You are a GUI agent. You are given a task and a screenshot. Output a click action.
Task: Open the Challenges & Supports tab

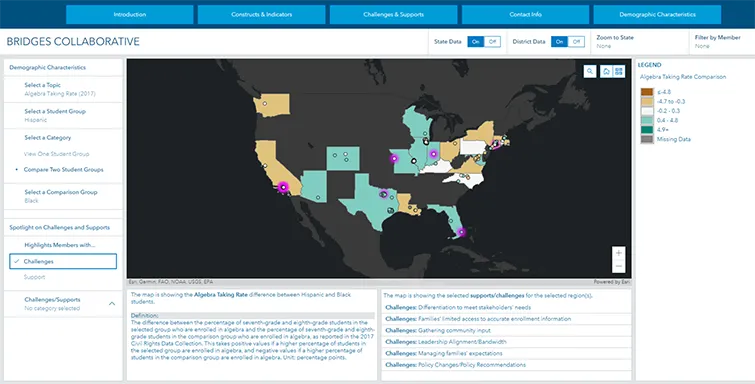[x=393, y=14]
